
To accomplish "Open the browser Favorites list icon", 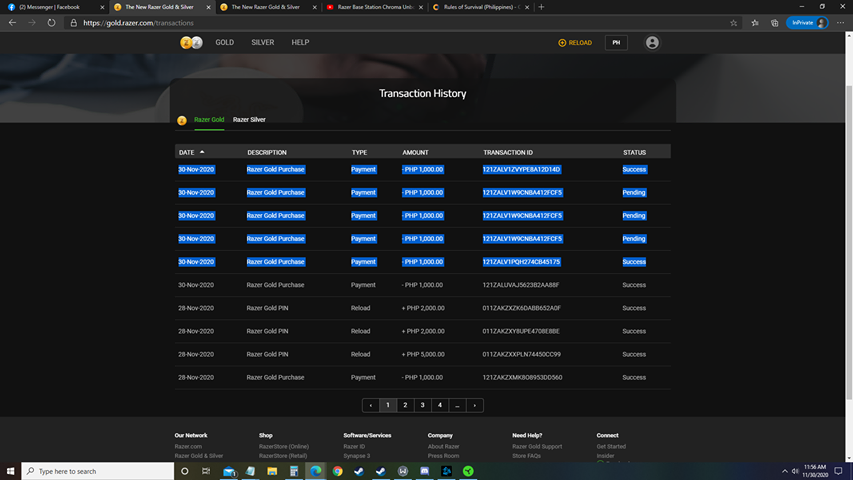I will pyautogui.click(x=755, y=23).
